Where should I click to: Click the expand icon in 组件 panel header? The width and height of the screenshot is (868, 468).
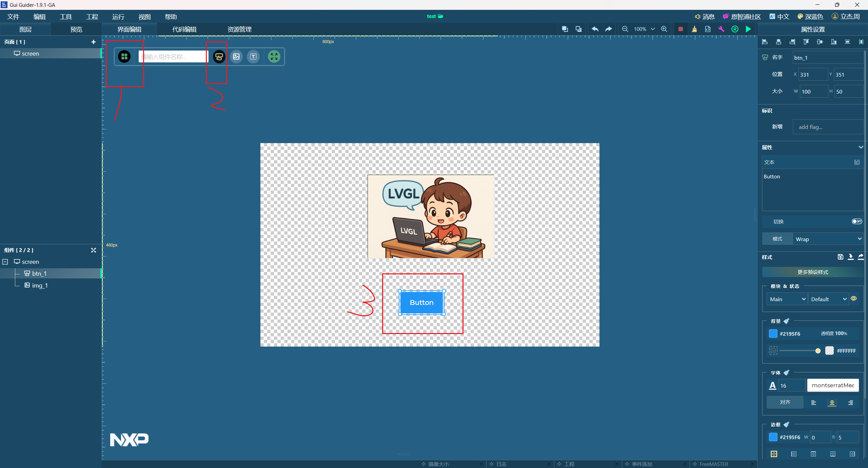(x=94, y=250)
